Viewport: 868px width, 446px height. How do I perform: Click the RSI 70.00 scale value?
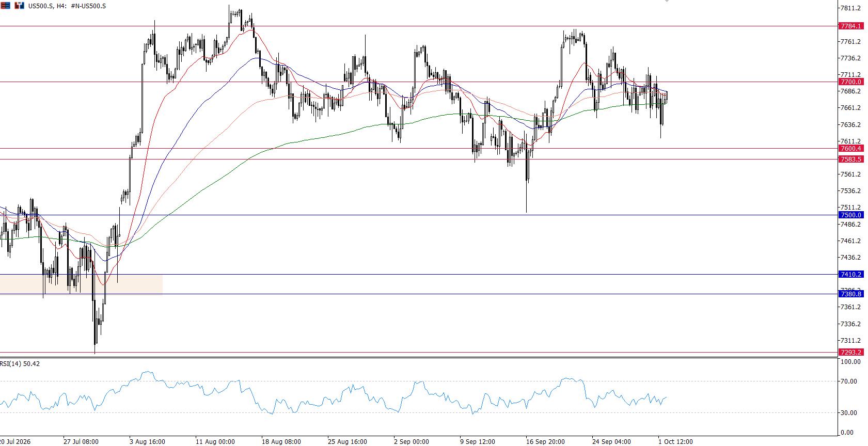[x=849, y=381]
